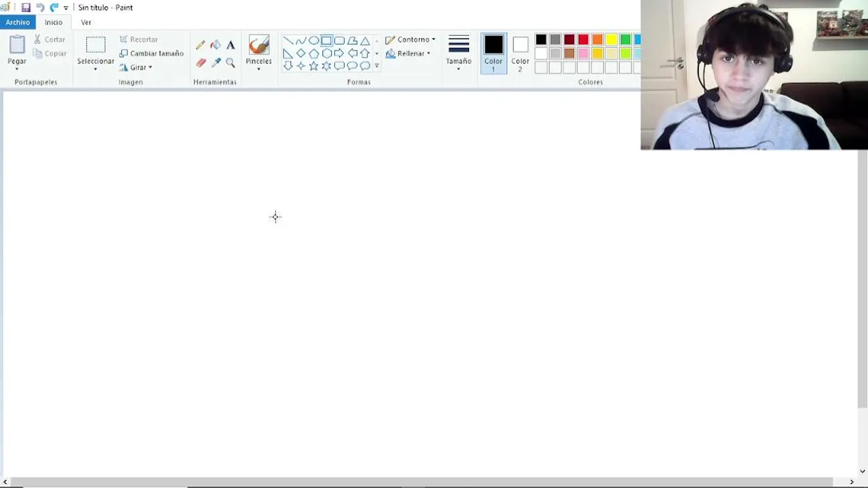Click the Redo arrow in title bar
This screenshot has width=868, height=488.
[54, 7]
